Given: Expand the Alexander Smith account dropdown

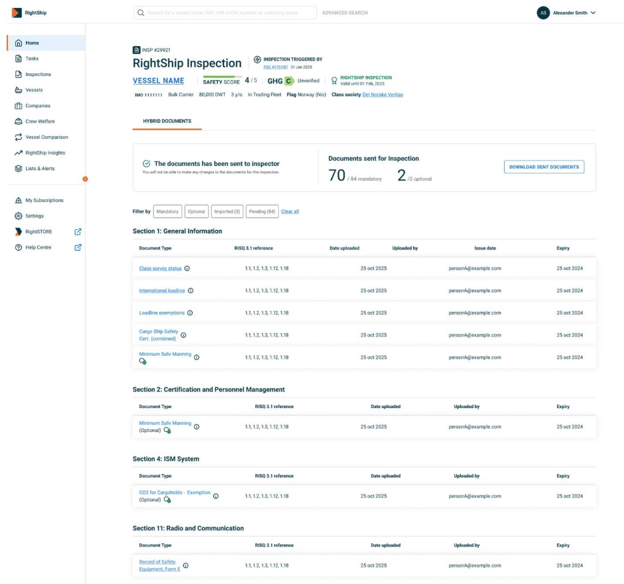Looking at the screenshot, I should pyautogui.click(x=593, y=13).
